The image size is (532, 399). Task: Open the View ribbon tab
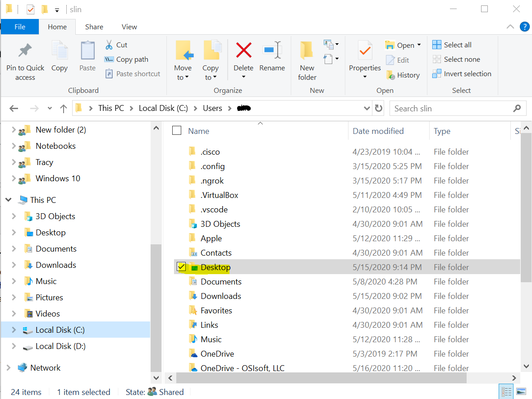pyautogui.click(x=129, y=27)
